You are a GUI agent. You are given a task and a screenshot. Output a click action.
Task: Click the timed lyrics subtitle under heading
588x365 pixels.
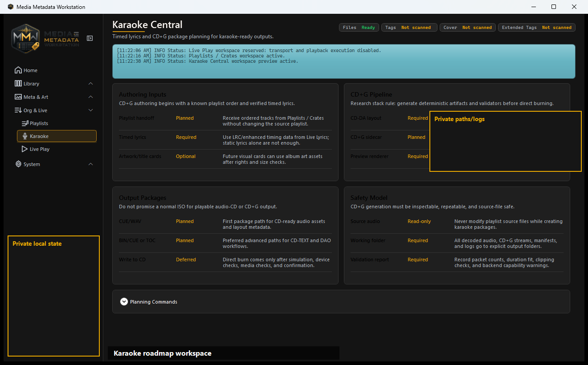click(193, 36)
